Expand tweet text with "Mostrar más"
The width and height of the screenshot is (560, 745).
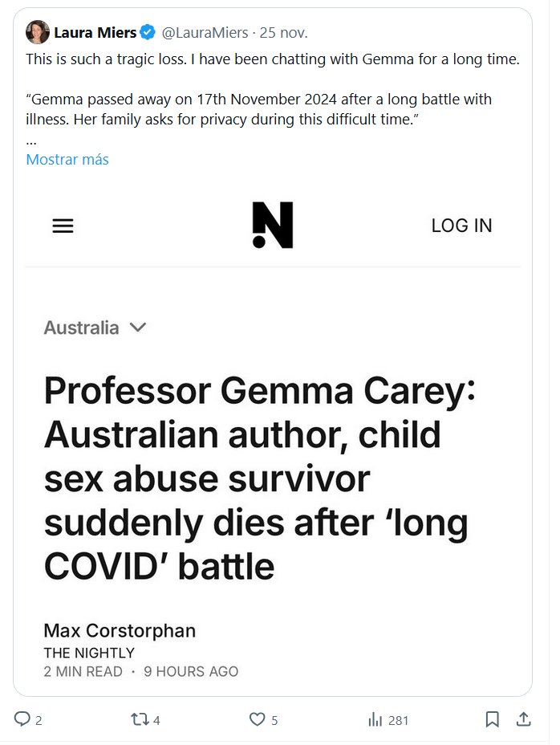tap(67, 159)
